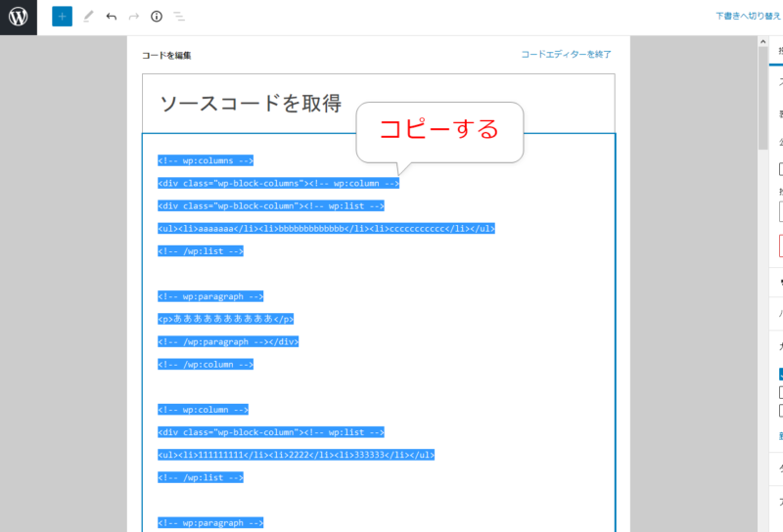This screenshot has width=783, height=532.
Task: Click the vertical scrollbar thumb
Action: click(762, 98)
